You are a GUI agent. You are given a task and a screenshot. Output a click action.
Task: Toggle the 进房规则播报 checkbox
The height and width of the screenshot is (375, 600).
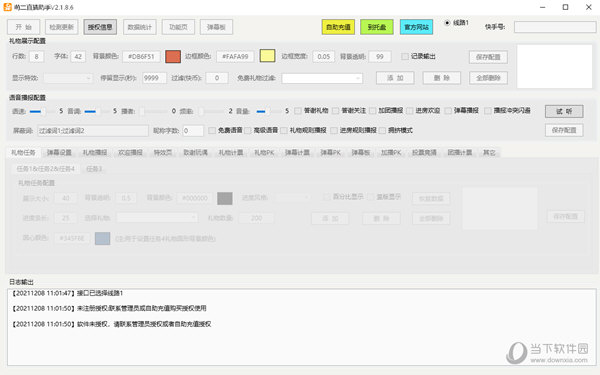click(x=334, y=131)
